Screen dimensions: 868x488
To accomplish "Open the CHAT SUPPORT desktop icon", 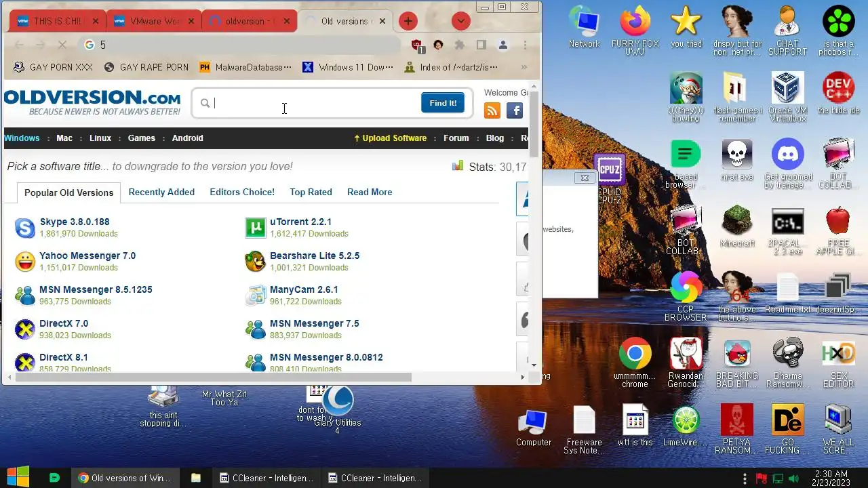I will tap(787, 31).
